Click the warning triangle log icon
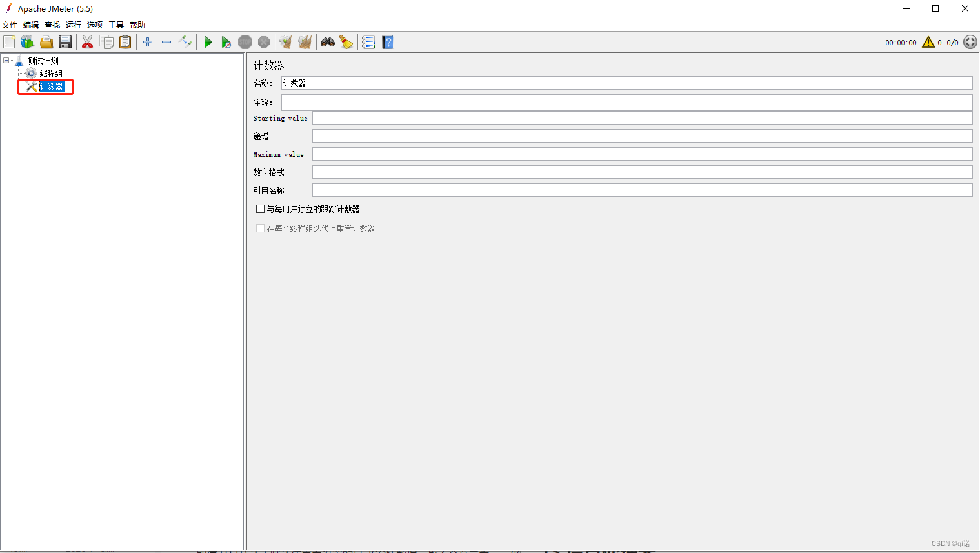Viewport: 980px width, 553px height. [928, 42]
